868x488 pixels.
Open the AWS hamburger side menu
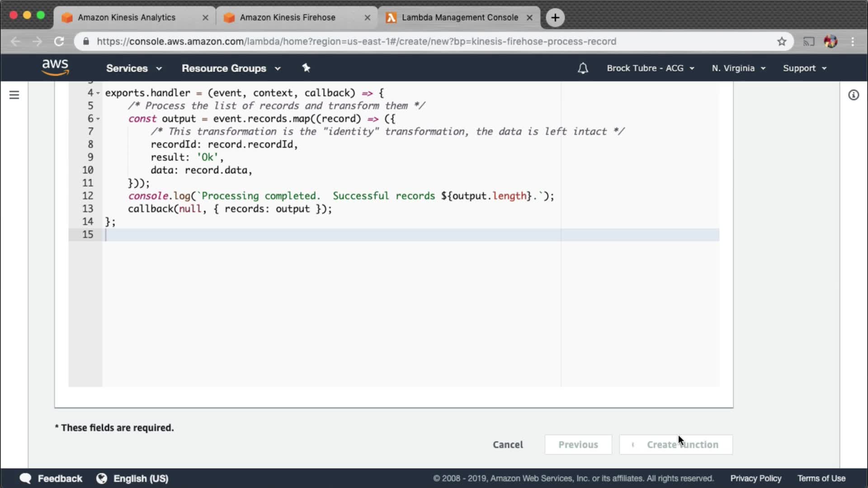[14, 95]
